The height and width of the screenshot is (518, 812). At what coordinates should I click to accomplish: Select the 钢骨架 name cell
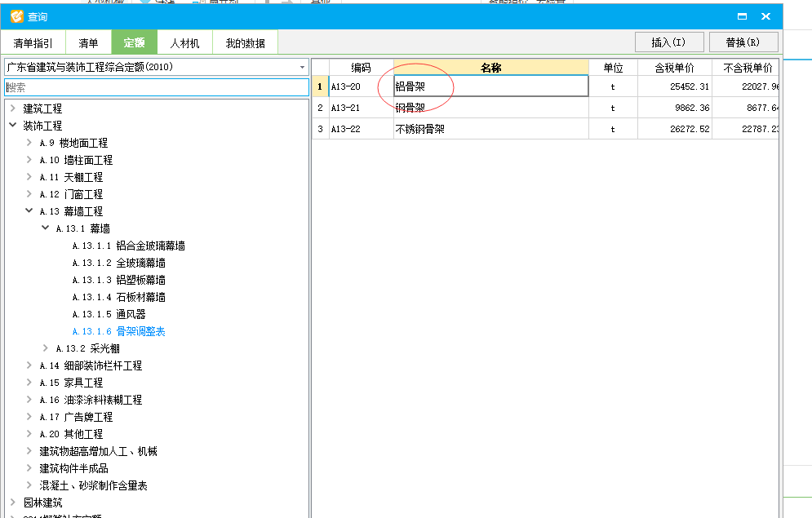tap(491, 108)
